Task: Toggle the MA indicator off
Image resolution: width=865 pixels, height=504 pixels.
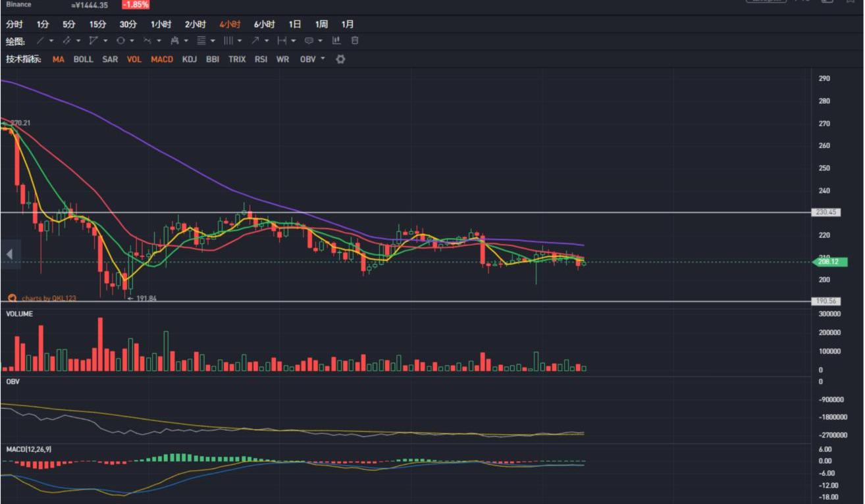Action: pyautogui.click(x=59, y=59)
